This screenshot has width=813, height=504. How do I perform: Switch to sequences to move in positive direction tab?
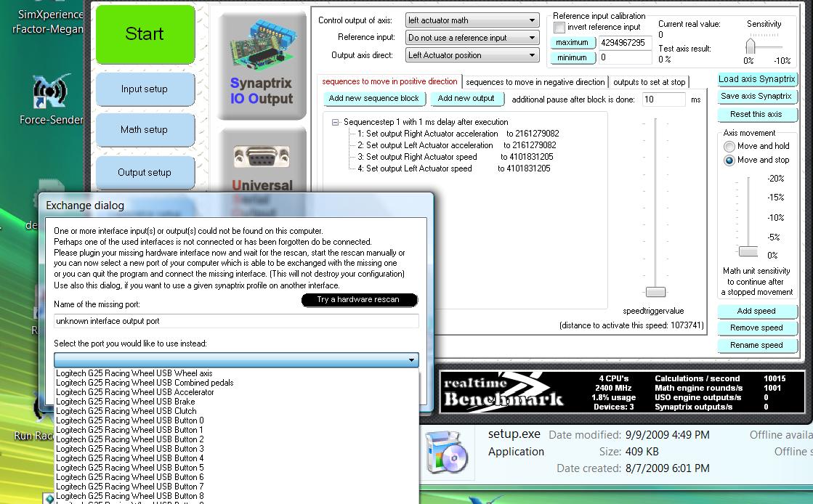(389, 81)
